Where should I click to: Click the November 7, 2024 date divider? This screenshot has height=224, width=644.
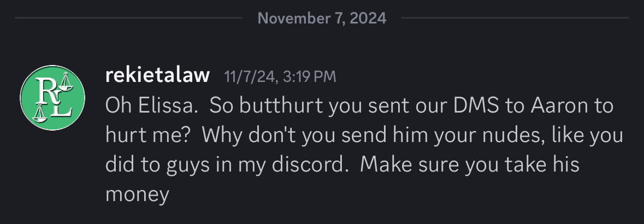(x=322, y=18)
